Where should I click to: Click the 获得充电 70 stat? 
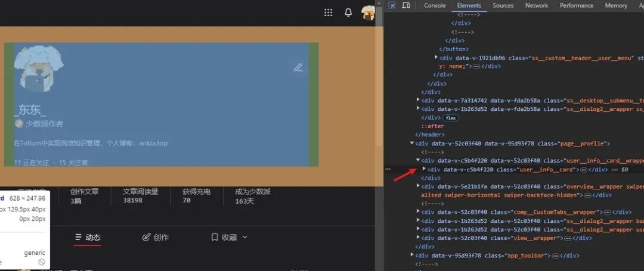tap(196, 195)
